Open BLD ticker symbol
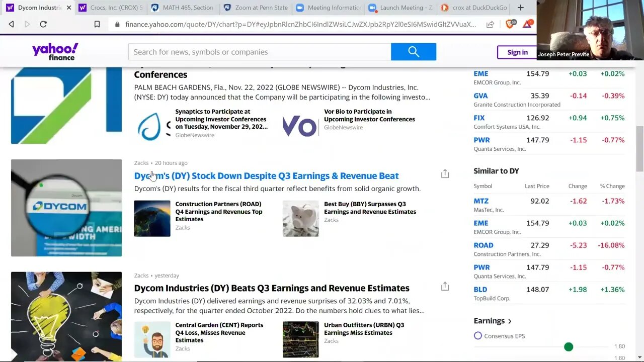 [x=480, y=289]
